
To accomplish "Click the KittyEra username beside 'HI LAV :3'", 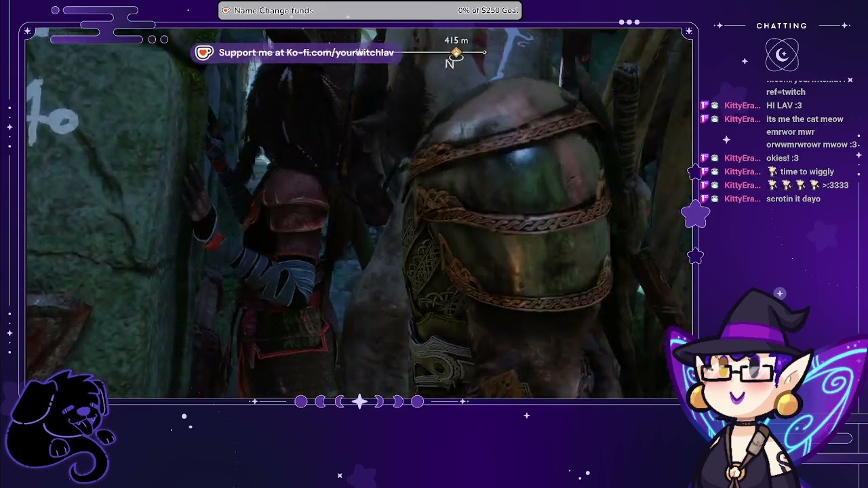I will point(743,106).
